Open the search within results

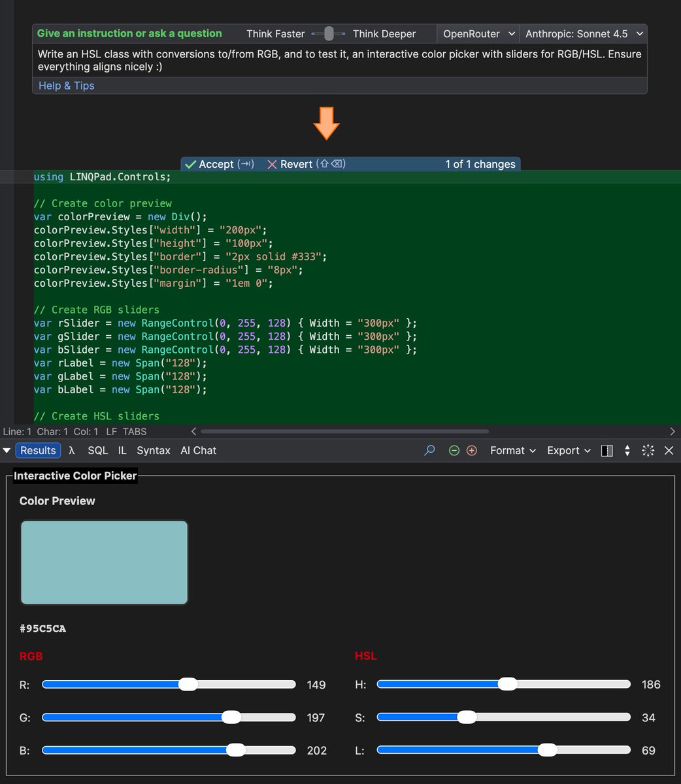pyautogui.click(x=429, y=450)
